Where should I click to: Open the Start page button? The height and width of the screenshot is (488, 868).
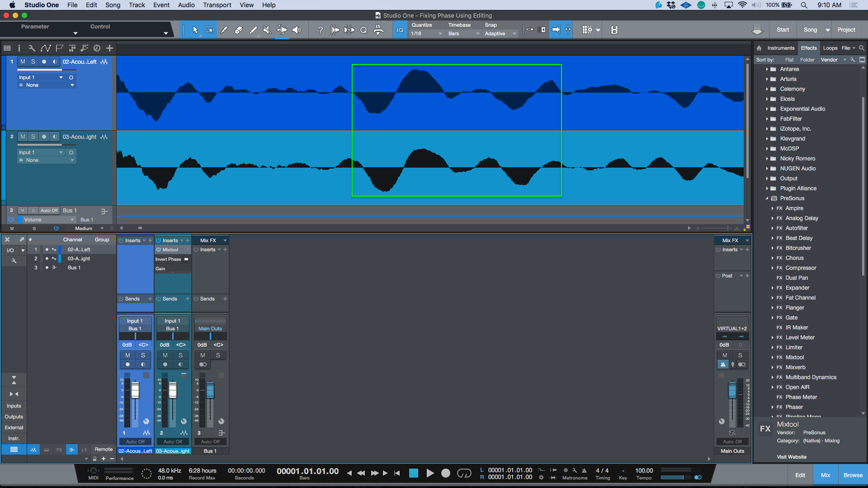point(783,30)
